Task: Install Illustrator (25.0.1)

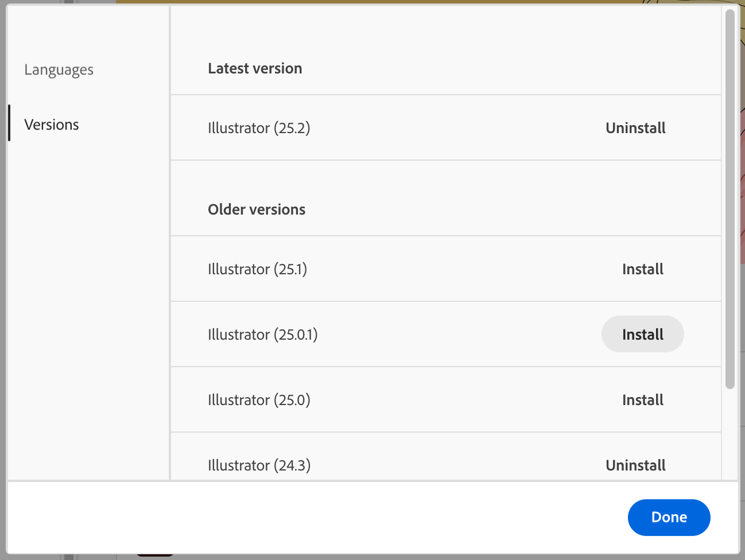Action: coord(643,334)
